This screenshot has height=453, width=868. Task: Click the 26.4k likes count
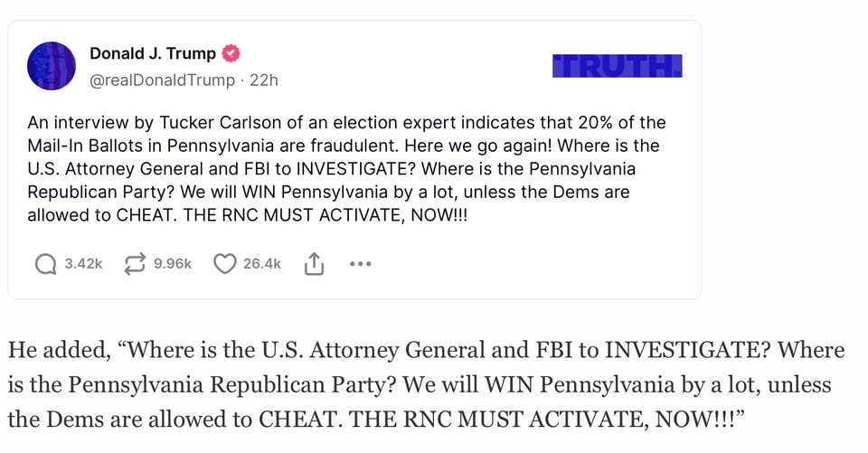click(262, 264)
